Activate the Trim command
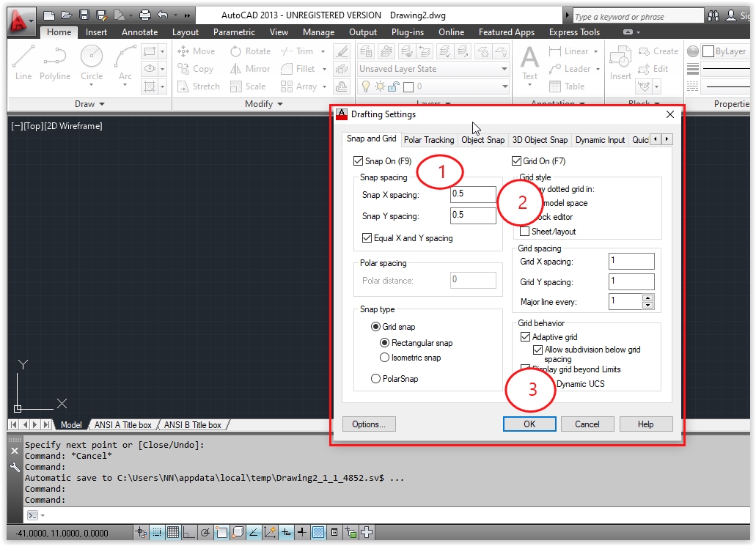Viewport: 756px width, 546px height. pos(297,51)
